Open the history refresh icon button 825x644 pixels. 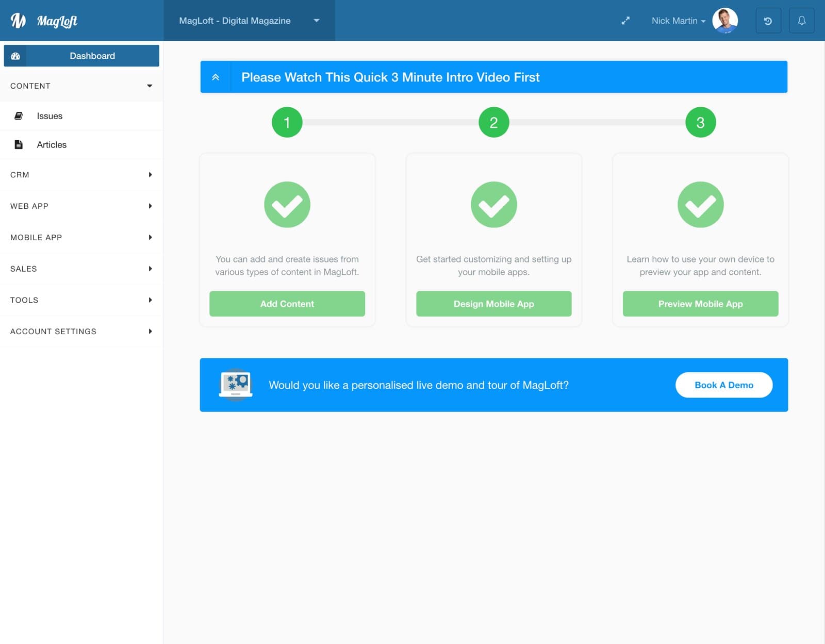[x=768, y=21]
